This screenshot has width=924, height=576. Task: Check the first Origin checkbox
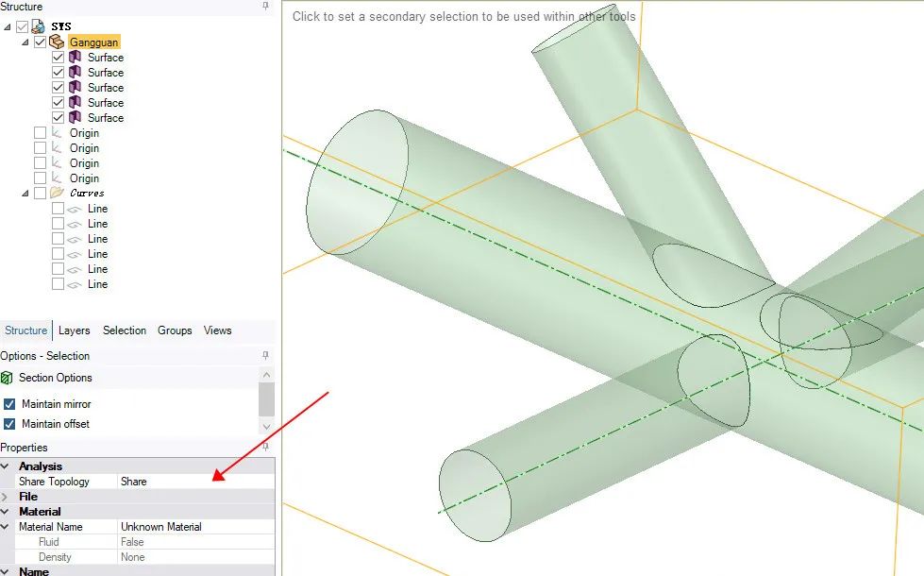point(40,132)
